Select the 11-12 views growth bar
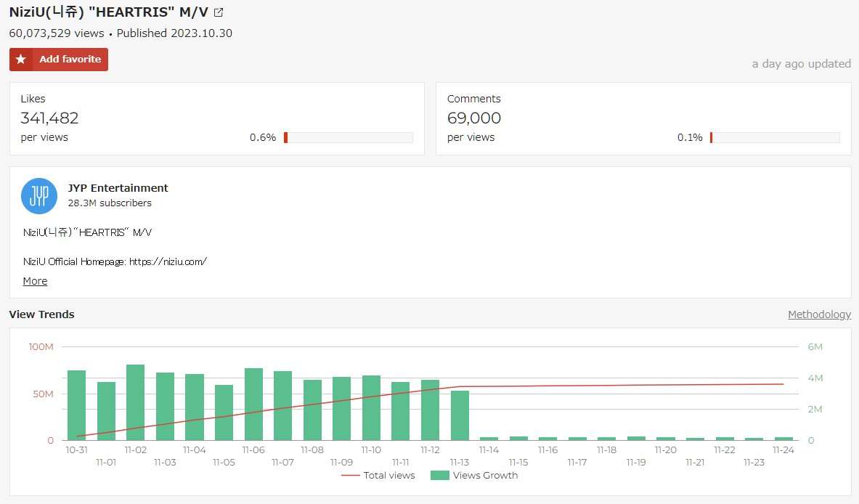The width and height of the screenshot is (859, 504). pos(430,410)
